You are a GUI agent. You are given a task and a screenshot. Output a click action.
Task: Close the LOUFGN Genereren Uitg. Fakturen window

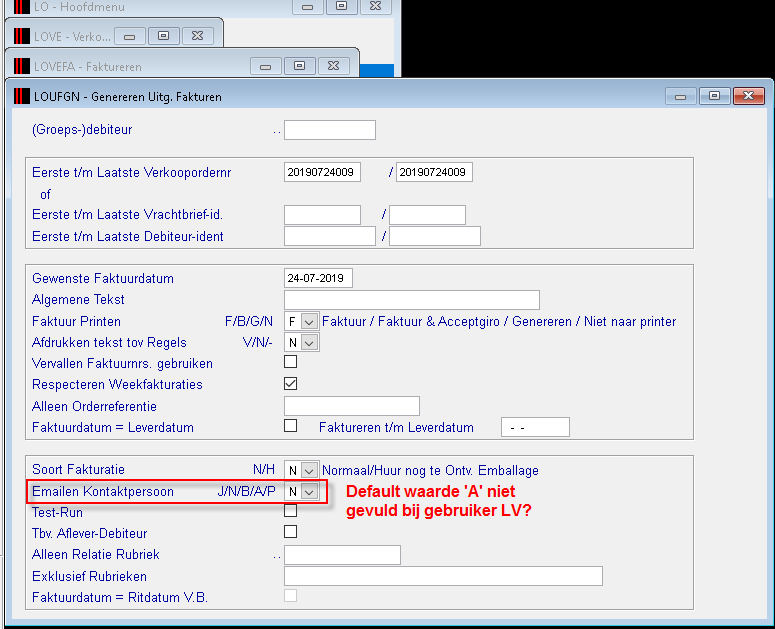pos(749,96)
